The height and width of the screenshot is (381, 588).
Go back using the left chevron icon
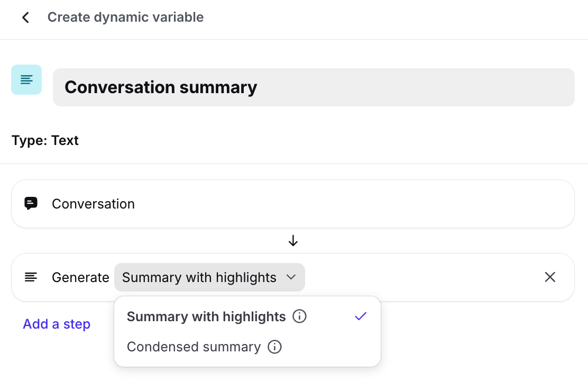[25, 17]
